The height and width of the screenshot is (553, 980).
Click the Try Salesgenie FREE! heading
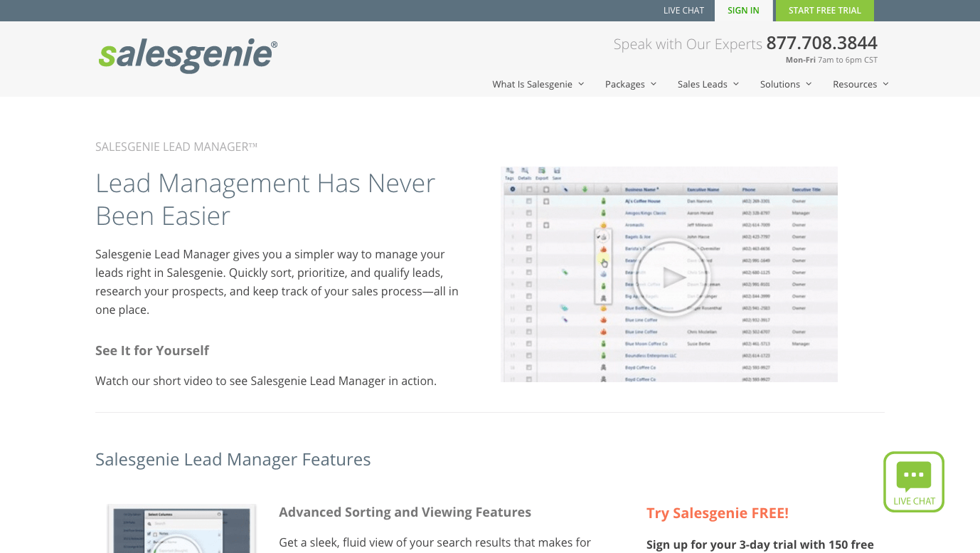[x=718, y=513]
